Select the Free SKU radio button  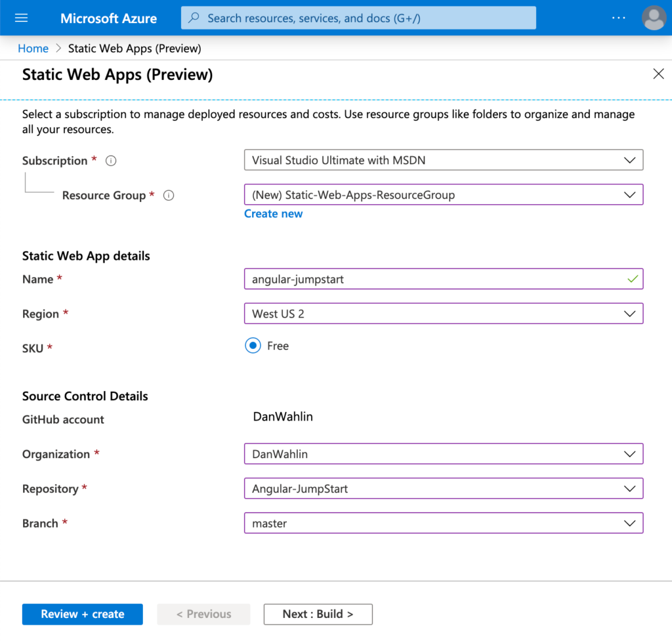(253, 345)
